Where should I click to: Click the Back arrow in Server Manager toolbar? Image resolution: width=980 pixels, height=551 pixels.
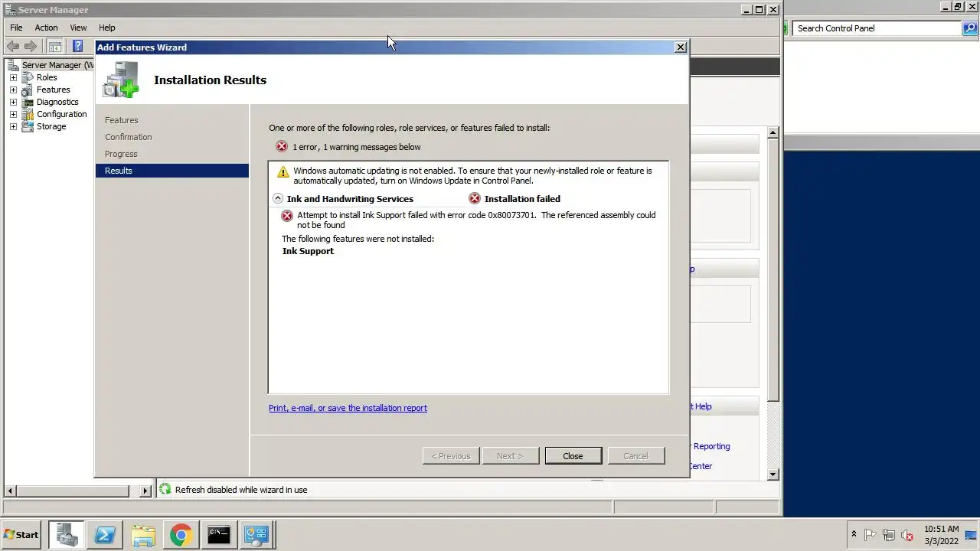click(13, 47)
